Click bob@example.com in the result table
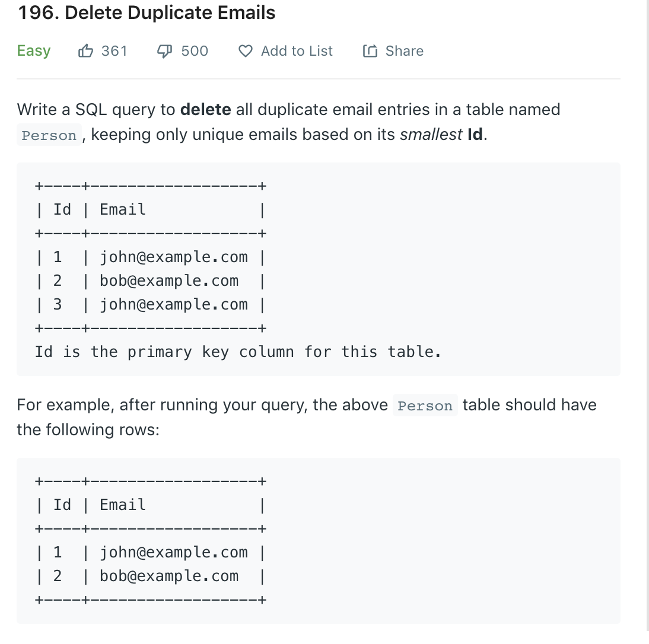649x644 pixels. pyautogui.click(x=169, y=576)
